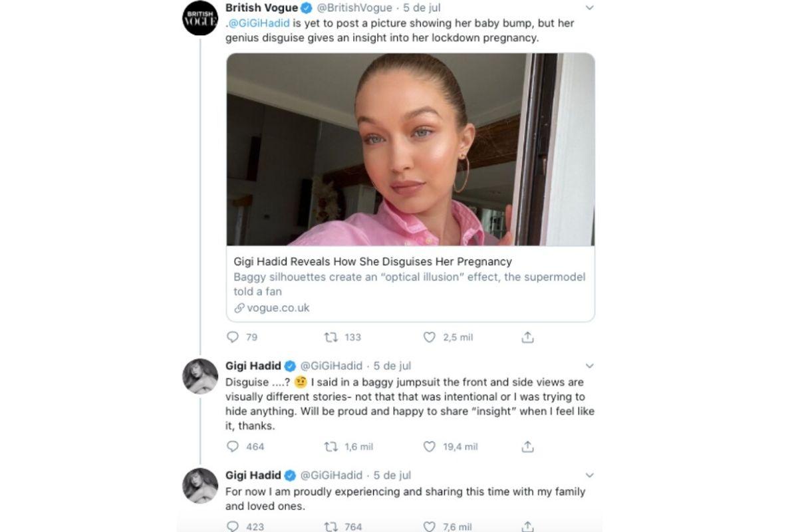Share Gigi's "Disguise" tweet
The image size is (798, 532).
[x=527, y=447]
